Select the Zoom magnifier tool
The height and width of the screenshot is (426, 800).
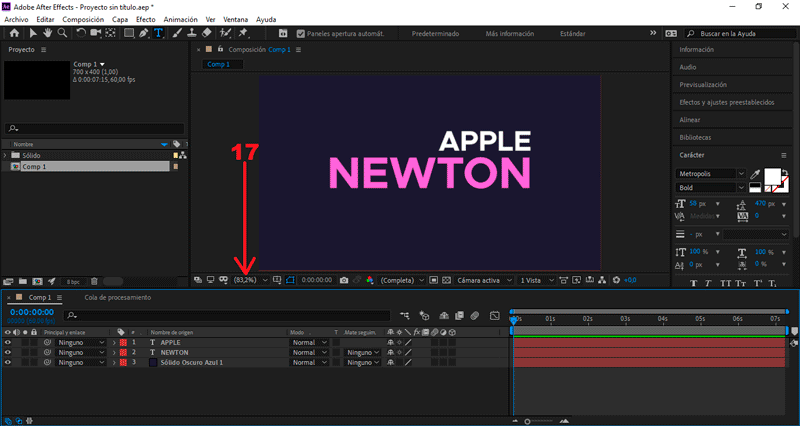[x=62, y=33]
